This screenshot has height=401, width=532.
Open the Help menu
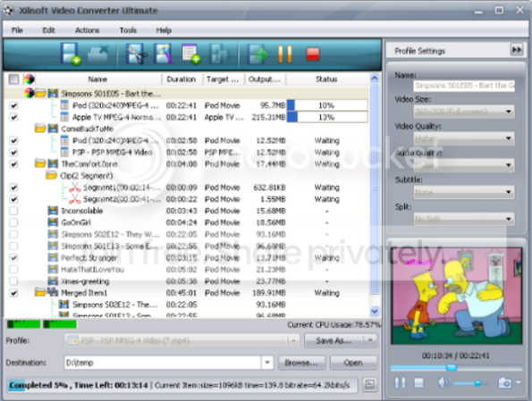click(164, 30)
